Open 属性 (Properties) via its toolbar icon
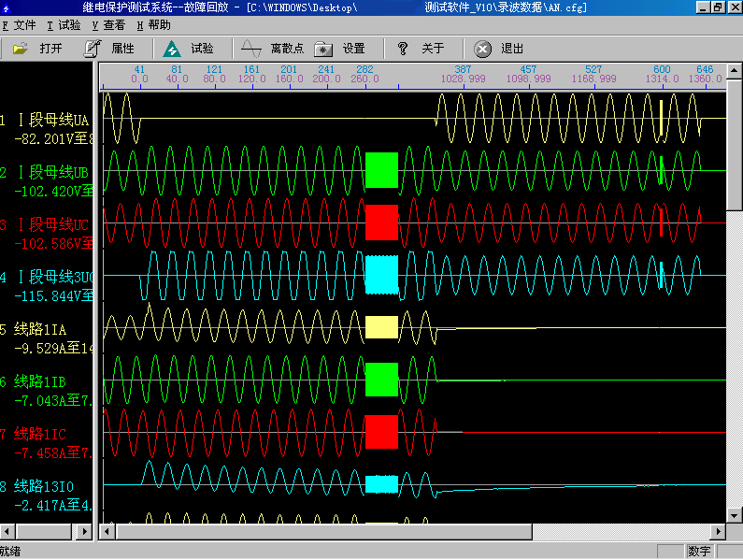The height and width of the screenshot is (560, 743). 93,49
